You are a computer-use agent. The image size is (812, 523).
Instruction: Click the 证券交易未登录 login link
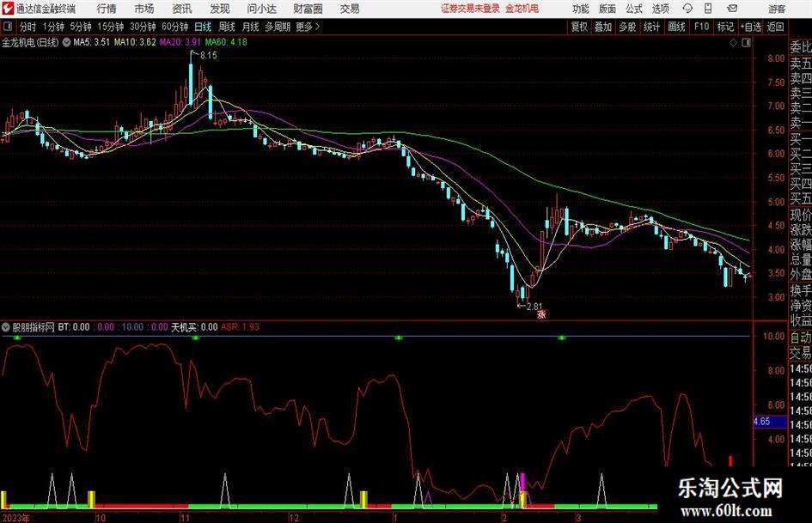tap(470, 9)
